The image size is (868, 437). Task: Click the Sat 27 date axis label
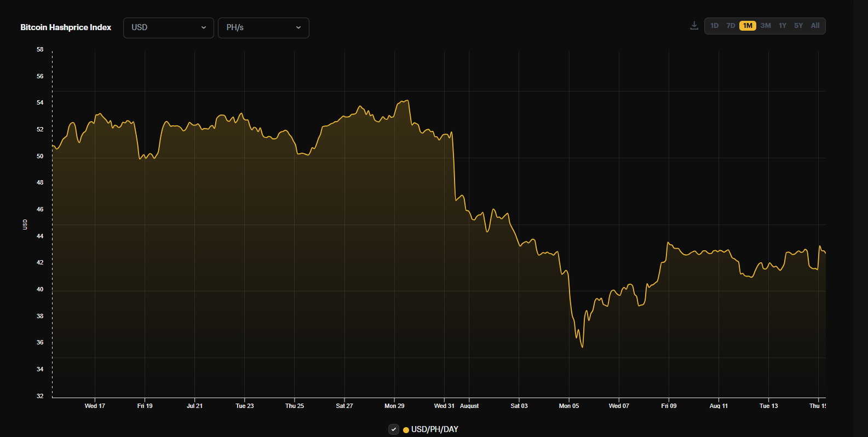(344, 406)
